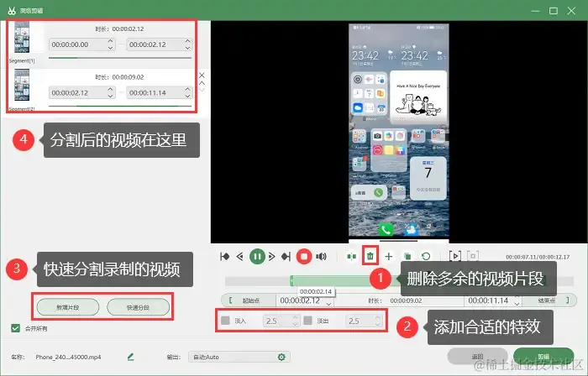Viewport: 588px width, 376px height.
Task: Click the greyed bracket stop icon
Action: 473,256
